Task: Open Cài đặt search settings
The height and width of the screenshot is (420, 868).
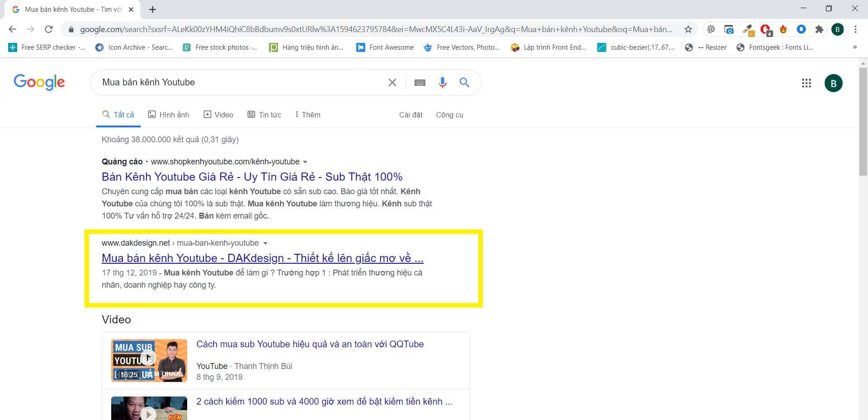Action: [410, 115]
